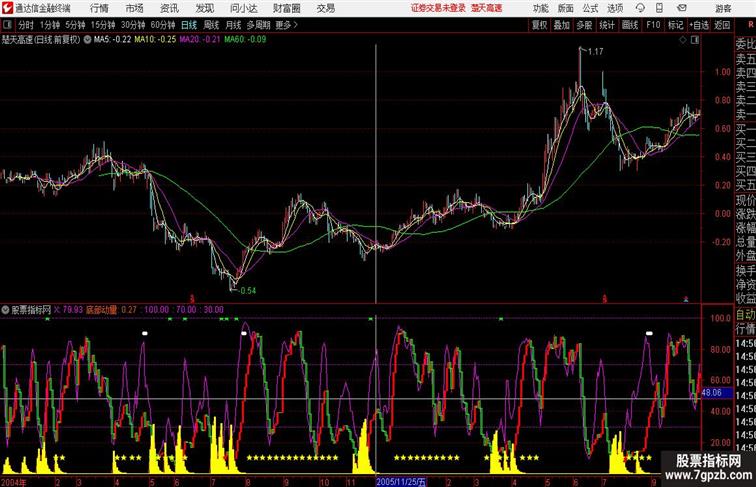Click the 1.17 high price label
The height and width of the screenshot is (487, 756).
595,52
